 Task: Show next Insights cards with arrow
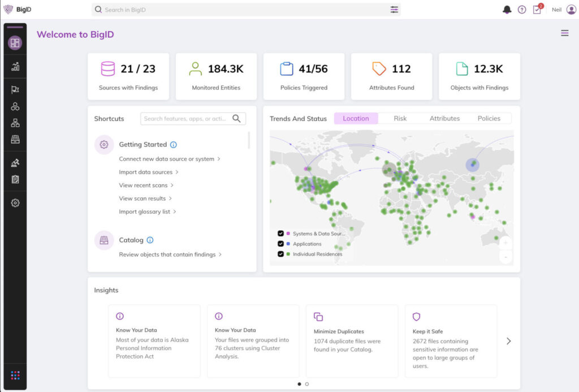[x=508, y=341]
